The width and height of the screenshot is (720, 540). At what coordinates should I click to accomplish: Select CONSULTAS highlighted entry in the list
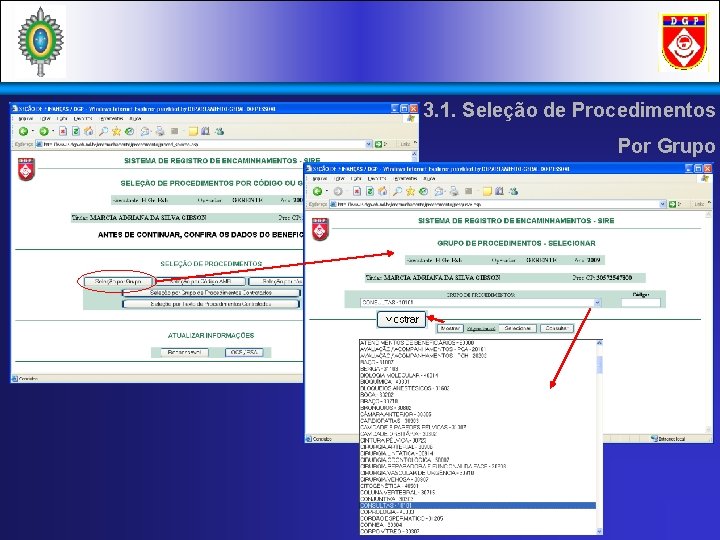(478, 506)
